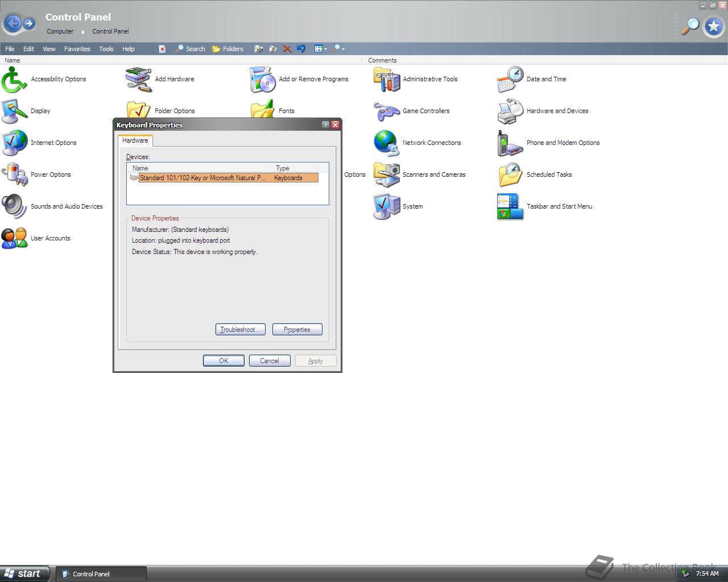The width and height of the screenshot is (728, 582).
Task: Open Scheduled Tasks
Action: pos(535,175)
